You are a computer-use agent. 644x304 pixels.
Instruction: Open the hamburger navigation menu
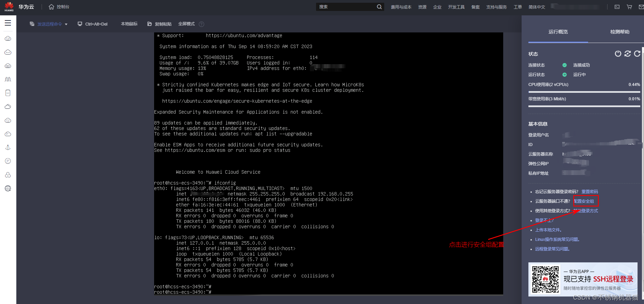tap(8, 23)
